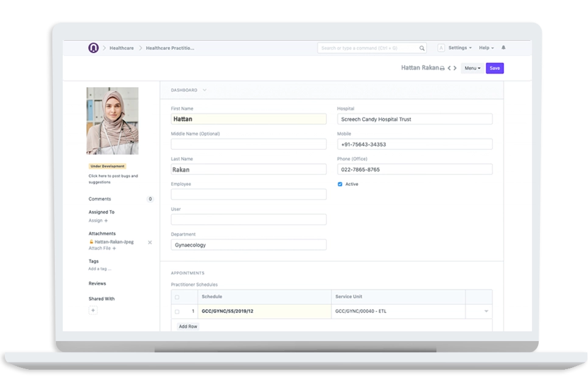Toggle the select-all checkbox in schedule table header

(x=177, y=297)
